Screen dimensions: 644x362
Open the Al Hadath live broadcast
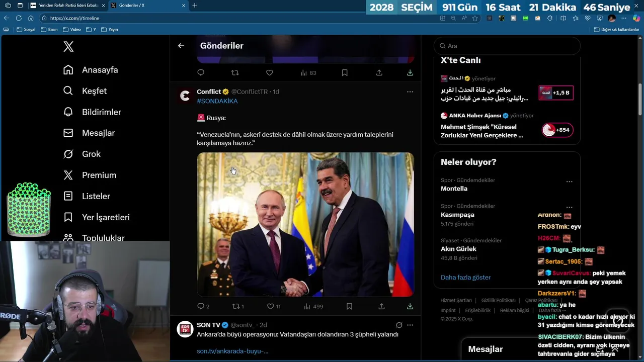click(485, 95)
